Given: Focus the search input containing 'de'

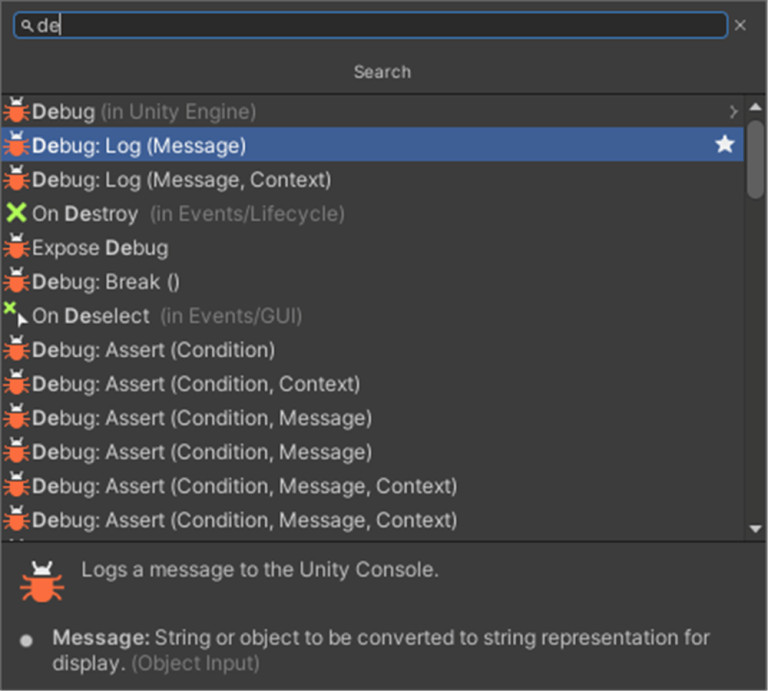Looking at the screenshot, I should pyautogui.click(x=380, y=25).
